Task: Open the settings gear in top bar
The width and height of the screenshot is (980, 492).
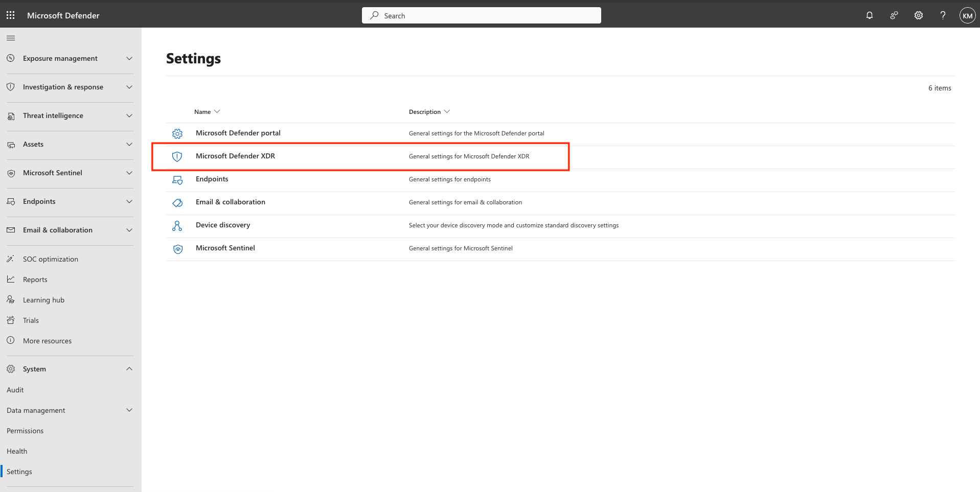Action: click(918, 15)
